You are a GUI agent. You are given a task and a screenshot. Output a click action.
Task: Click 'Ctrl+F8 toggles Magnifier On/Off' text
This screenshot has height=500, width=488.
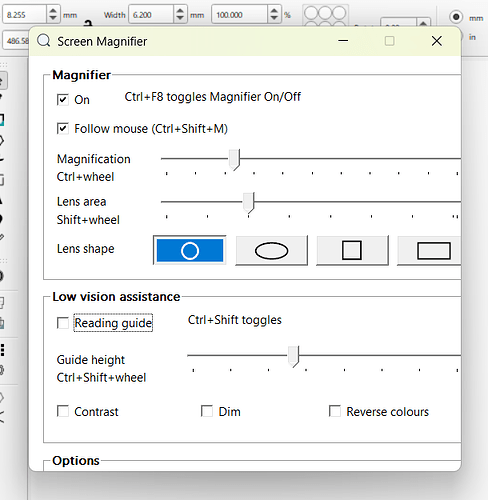[x=213, y=97]
